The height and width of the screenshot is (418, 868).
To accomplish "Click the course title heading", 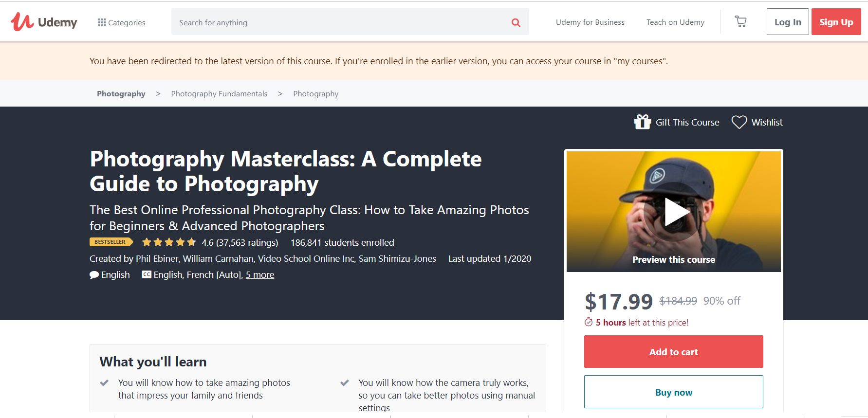I will tap(286, 171).
